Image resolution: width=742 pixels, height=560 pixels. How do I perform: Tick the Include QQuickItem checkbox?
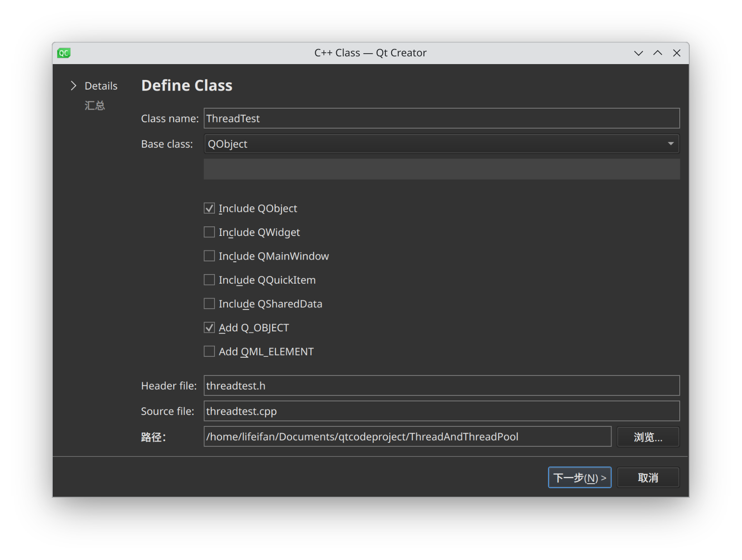(x=209, y=280)
